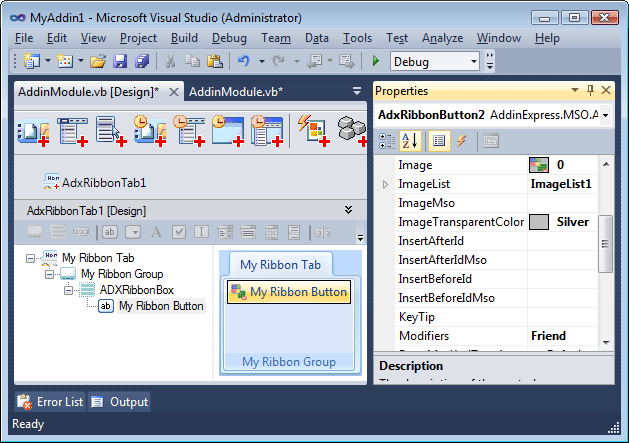629x443 pixels.
Task: Click Categorized view icon in Properties
Action: [x=387, y=141]
